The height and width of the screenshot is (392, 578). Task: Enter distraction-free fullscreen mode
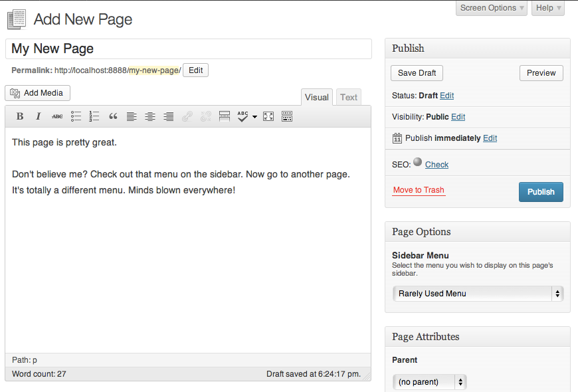268,116
